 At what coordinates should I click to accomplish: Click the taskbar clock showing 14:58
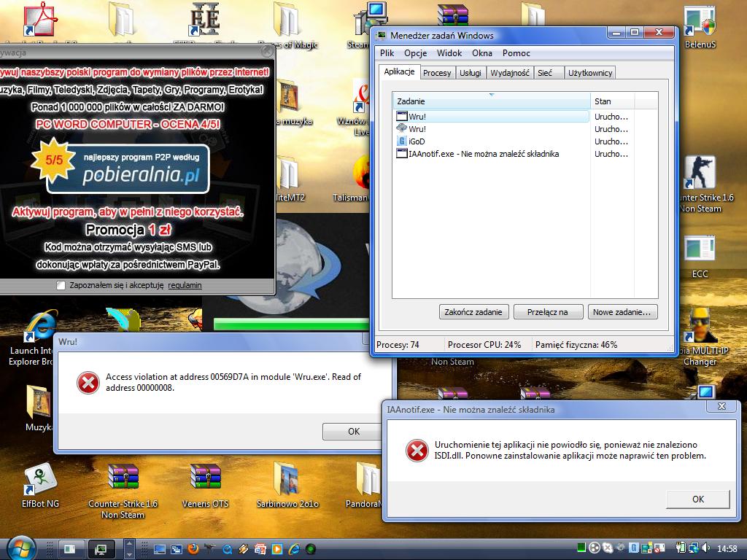tap(727, 548)
